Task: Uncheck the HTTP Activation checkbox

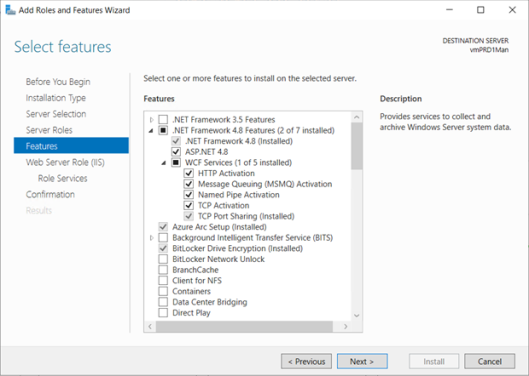Action: click(189, 173)
